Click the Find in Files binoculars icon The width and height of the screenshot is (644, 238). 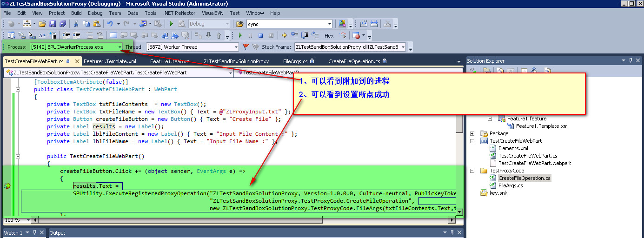tap(239, 23)
